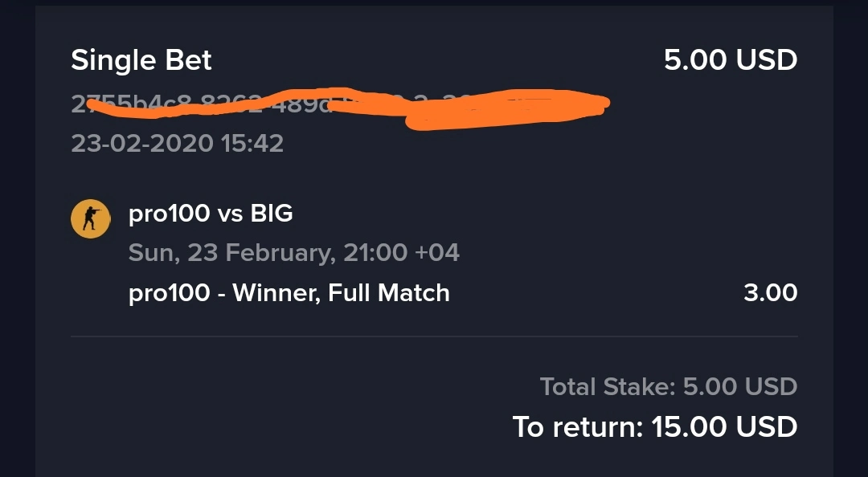Click the Total Stake: 5.00 USD line
Image resolution: width=868 pixels, height=477 pixels.
click(x=669, y=386)
